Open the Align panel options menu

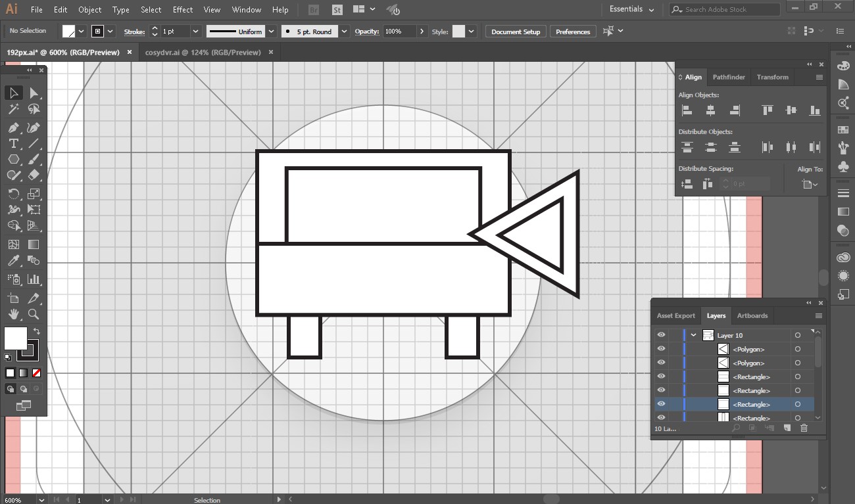click(819, 77)
